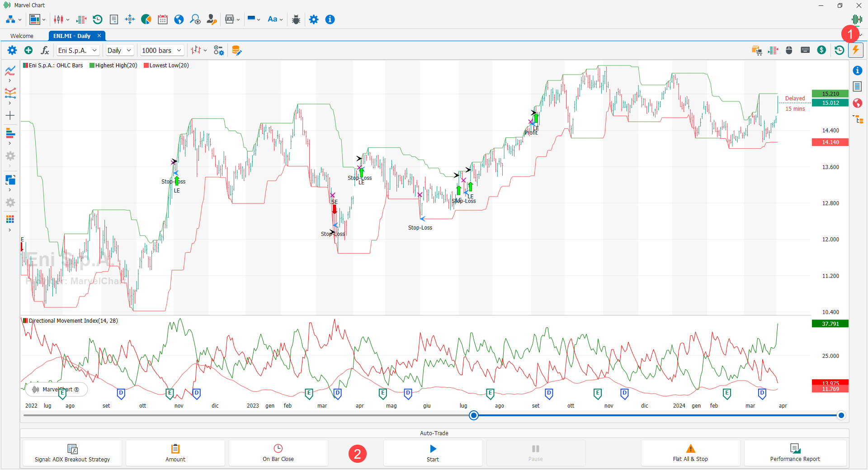Open the red globe icon in right sidebar
The width and height of the screenshot is (868, 470).
point(857,103)
